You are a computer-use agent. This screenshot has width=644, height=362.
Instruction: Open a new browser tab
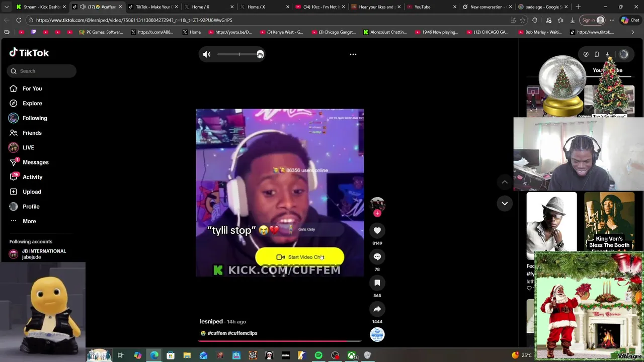[x=578, y=7]
